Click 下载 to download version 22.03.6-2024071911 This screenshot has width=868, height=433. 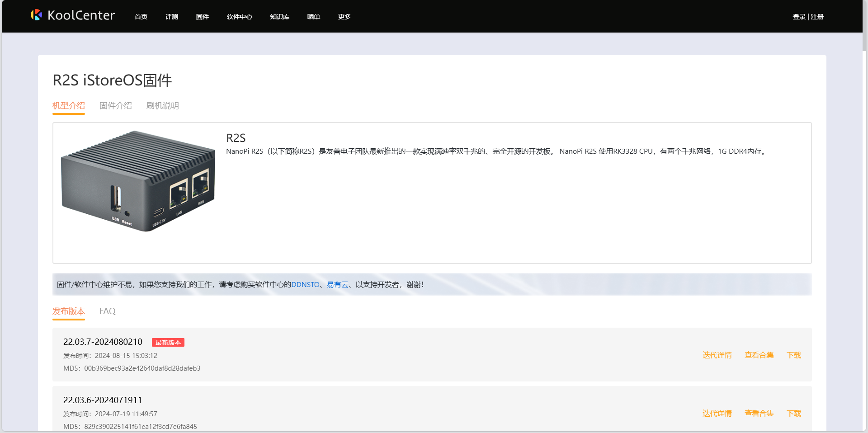(x=793, y=413)
